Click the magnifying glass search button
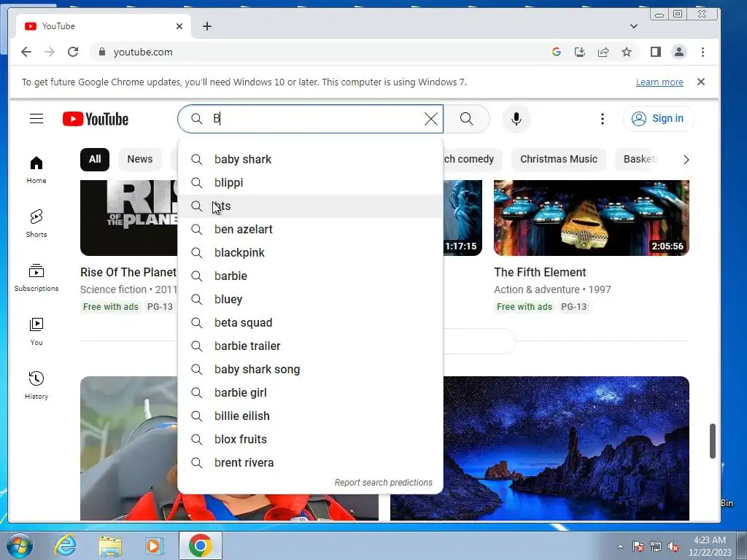This screenshot has width=747, height=560. point(467,119)
